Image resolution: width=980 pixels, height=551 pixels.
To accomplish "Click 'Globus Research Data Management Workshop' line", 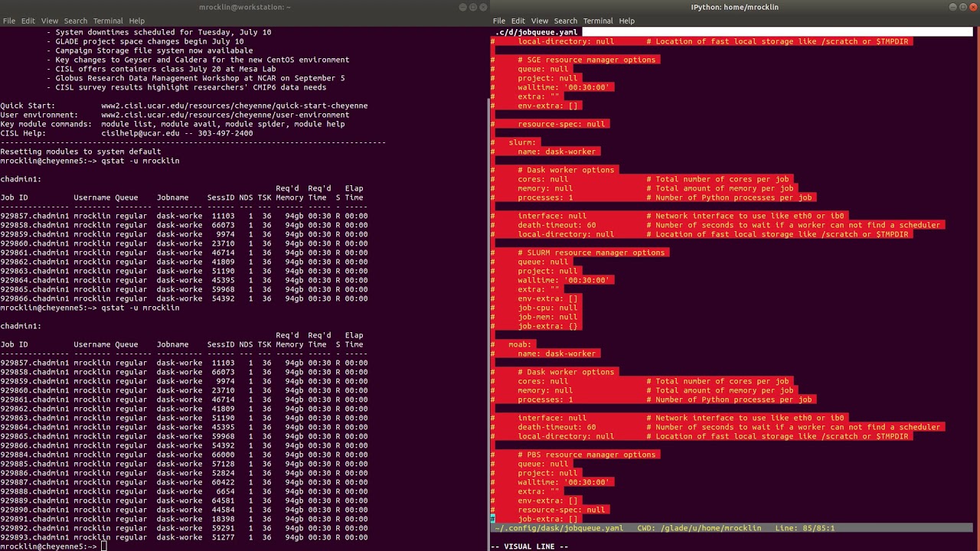I will pos(195,78).
